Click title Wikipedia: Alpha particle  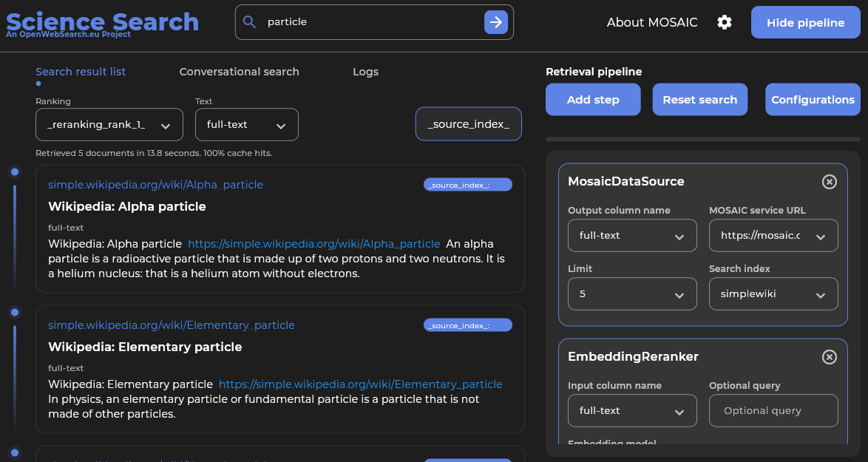click(126, 206)
